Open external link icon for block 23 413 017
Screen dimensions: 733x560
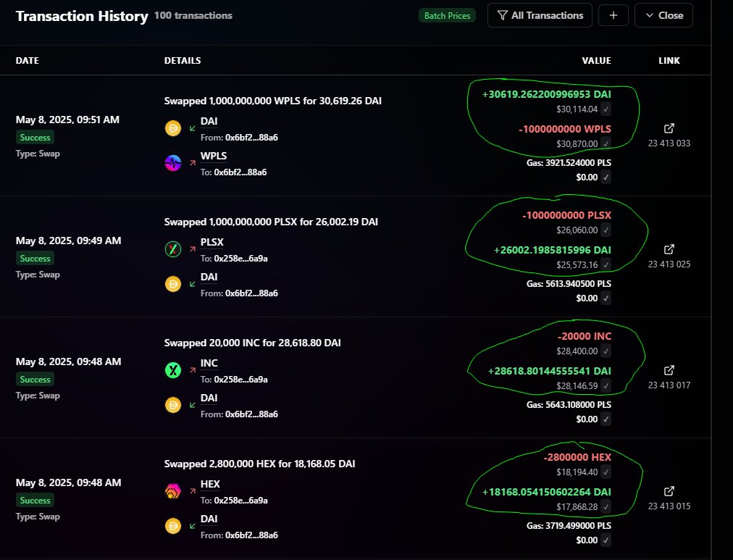pyautogui.click(x=669, y=370)
